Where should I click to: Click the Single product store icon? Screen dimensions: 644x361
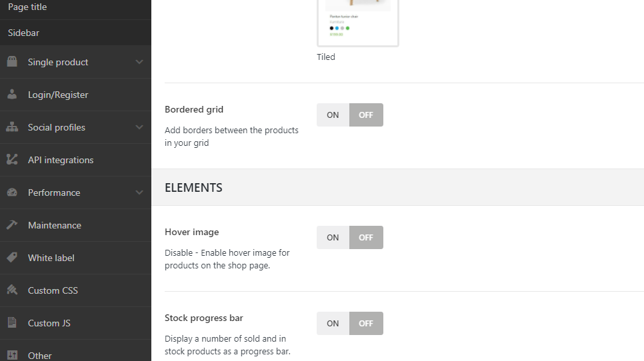coord(12,62)
